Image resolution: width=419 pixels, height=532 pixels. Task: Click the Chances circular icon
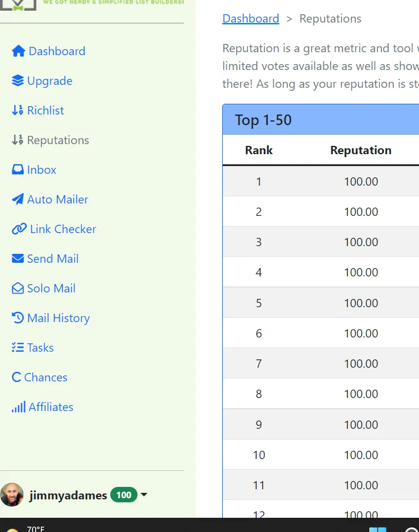click(16, 377)
